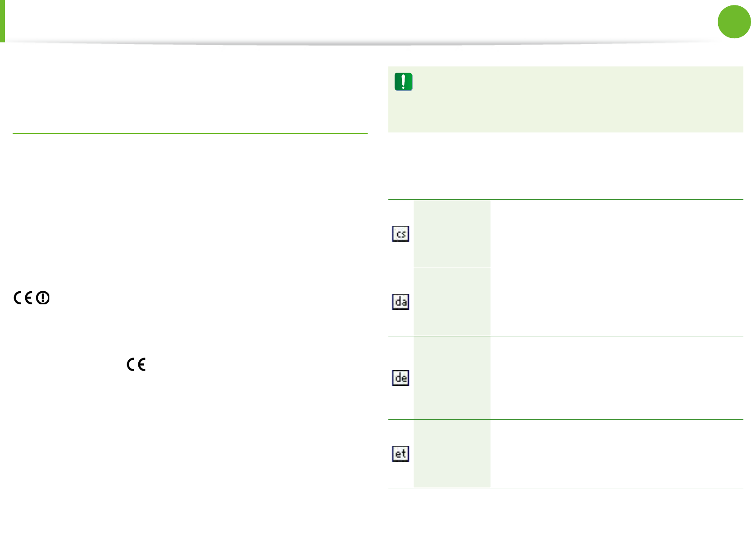The width and height of the screenshot is (756, 537).
Task: Click the shaded cell beside the 'et' icon
Action: click(x=452, y=454)
